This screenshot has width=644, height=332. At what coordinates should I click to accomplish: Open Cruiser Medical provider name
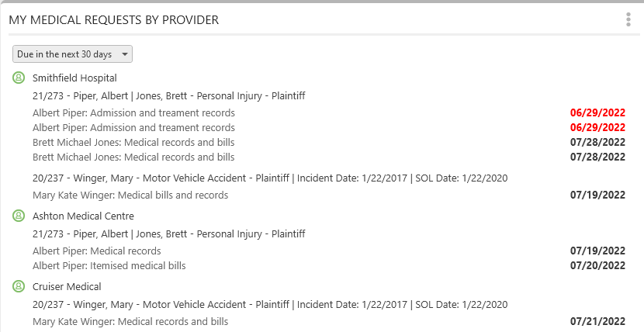coord(67,286)
